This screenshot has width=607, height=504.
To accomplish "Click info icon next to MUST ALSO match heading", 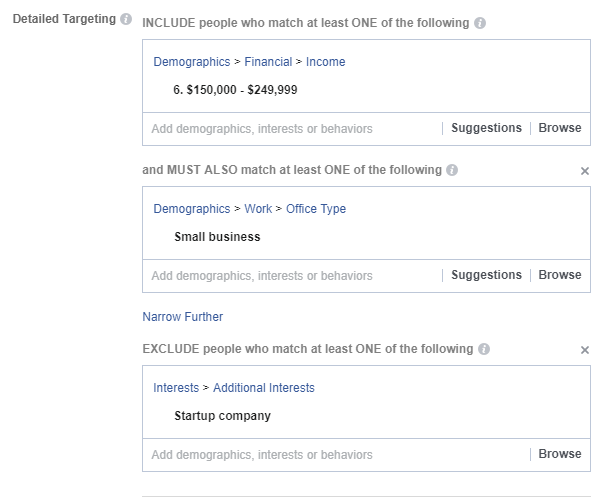I will point(452,170).
